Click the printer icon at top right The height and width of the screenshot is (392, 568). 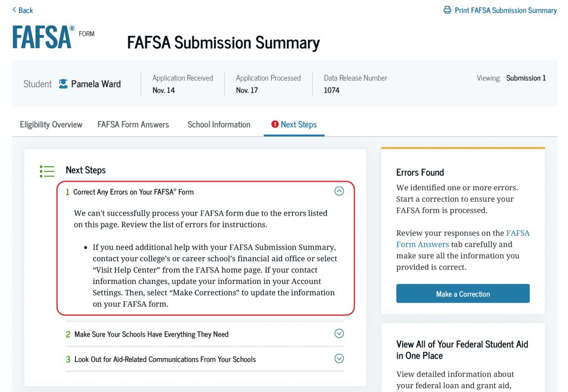[447, 10]
